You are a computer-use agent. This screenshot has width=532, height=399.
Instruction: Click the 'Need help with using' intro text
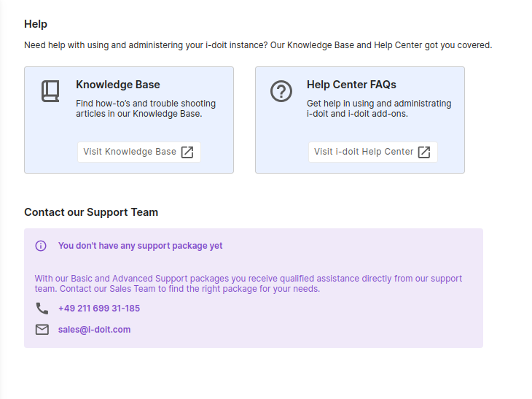point(258,45)
